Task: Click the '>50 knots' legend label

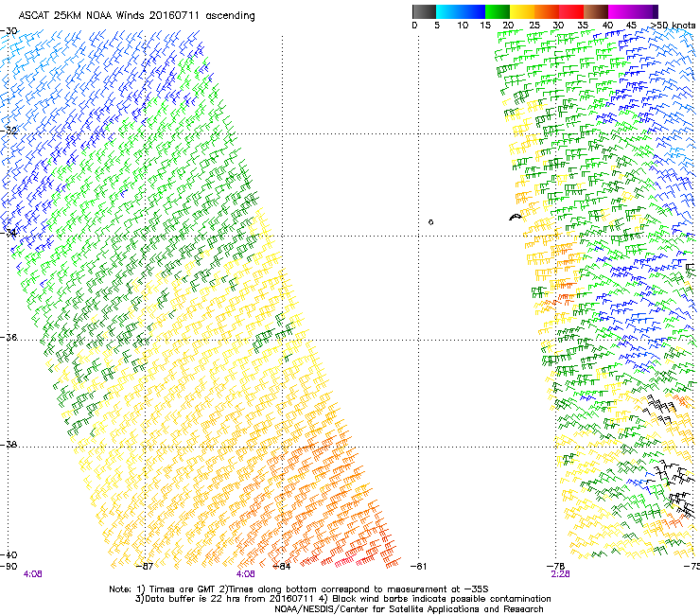Action: (673, 26)
